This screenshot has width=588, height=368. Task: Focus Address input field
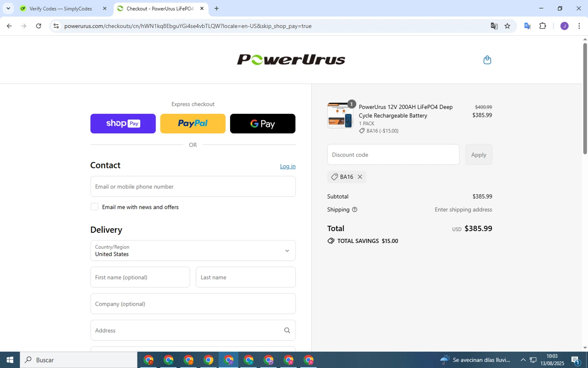point(193,330)
